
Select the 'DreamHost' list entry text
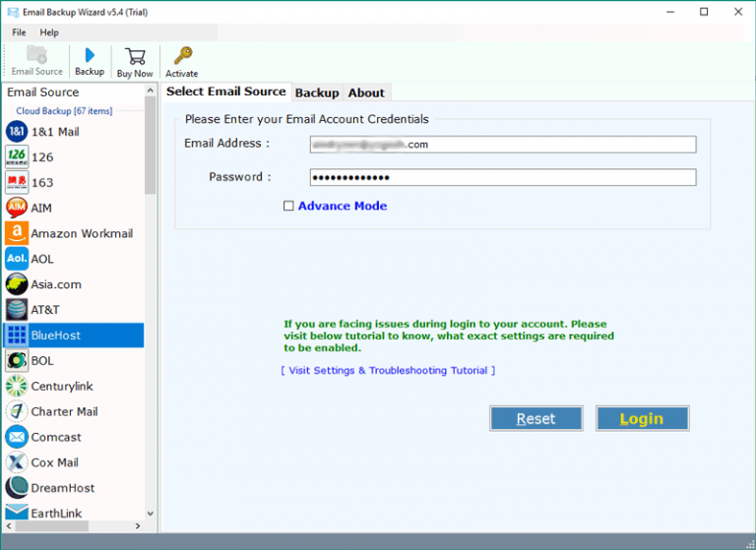point(63,488)
